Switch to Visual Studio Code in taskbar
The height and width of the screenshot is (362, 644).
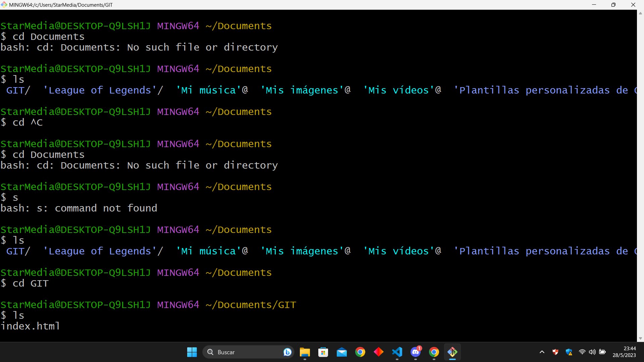(397, 352)
